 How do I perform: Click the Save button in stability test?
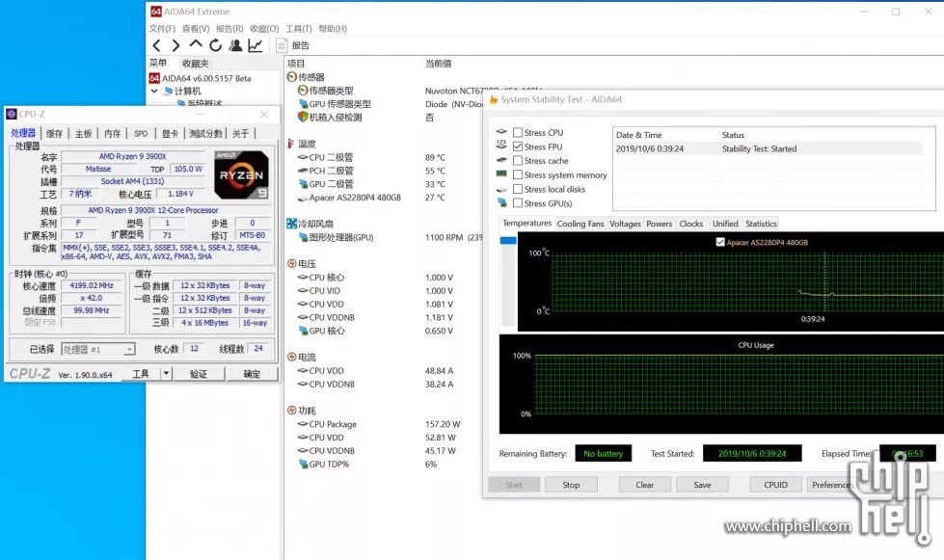point(702,485)
